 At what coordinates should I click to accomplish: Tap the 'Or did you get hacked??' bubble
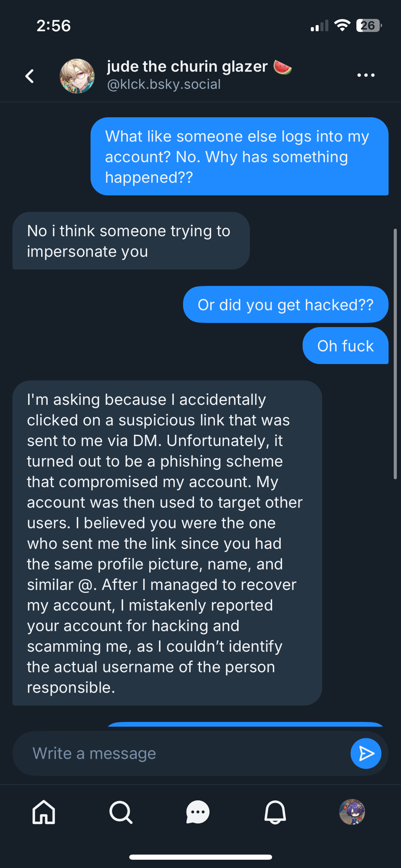pos(285,305)
